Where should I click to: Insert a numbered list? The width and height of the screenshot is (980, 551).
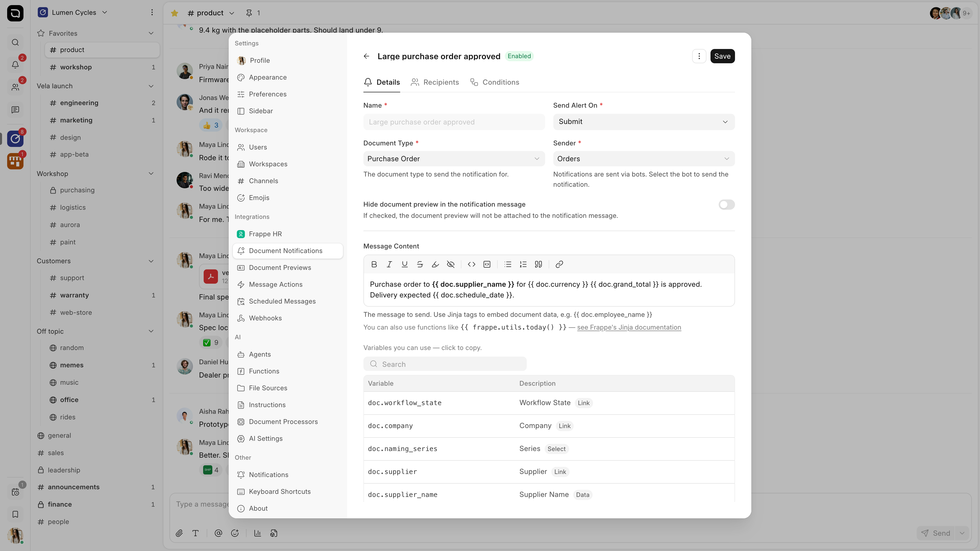point(523,264)
